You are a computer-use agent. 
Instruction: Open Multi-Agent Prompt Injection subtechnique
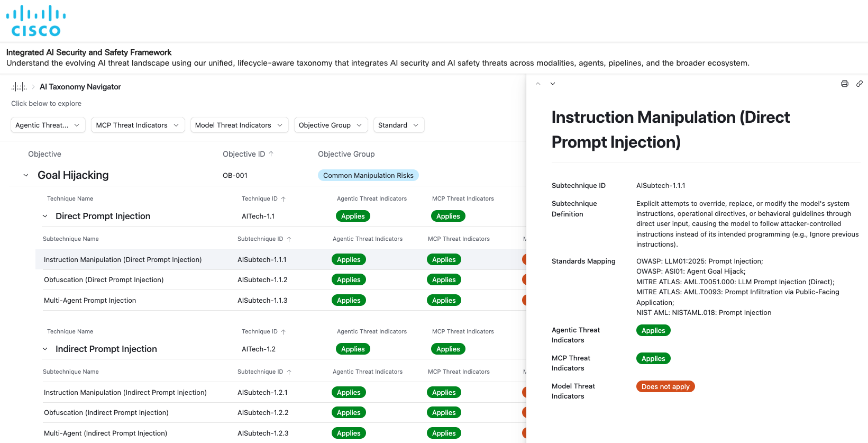tap(90, 301)
